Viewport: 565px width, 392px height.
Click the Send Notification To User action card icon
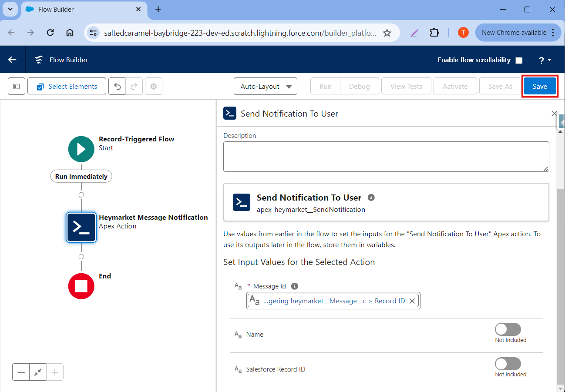(x=242, y=202)
